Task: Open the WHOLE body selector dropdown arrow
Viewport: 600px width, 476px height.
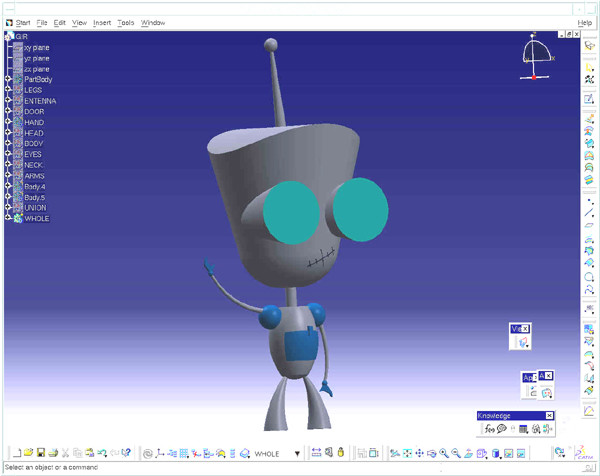Action: tap(297, 454)
